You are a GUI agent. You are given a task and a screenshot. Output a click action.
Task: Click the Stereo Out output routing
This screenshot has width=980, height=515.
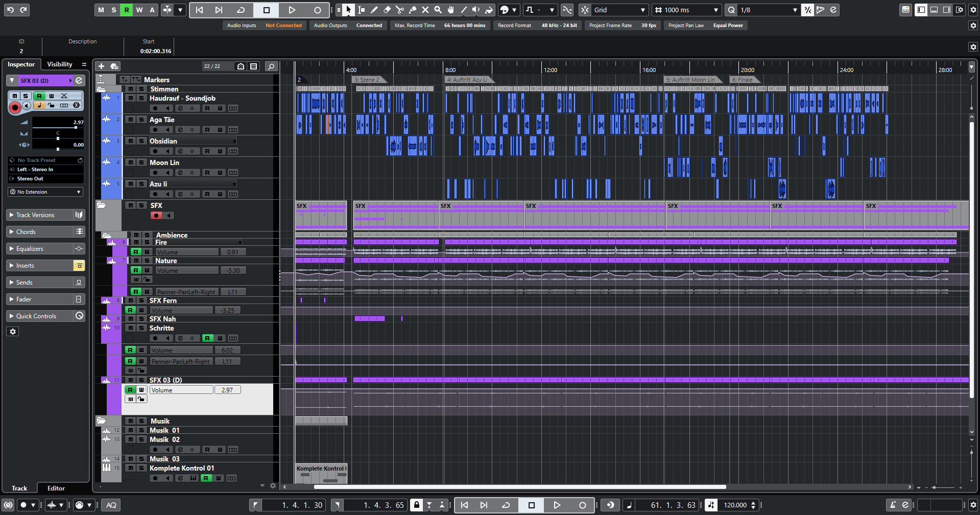click(45, 178)
